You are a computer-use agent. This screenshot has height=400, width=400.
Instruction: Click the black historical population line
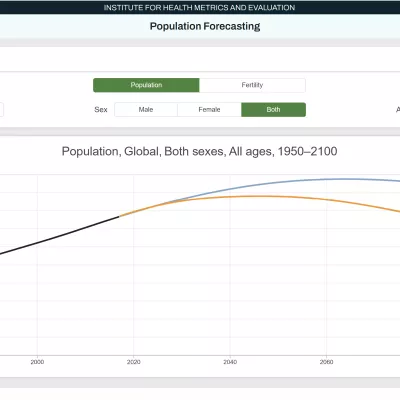60,235
